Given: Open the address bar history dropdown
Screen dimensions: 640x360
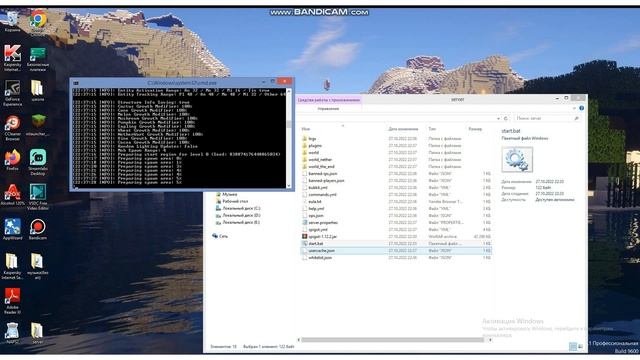Looking at the screenshot, I should click(498, 118).
